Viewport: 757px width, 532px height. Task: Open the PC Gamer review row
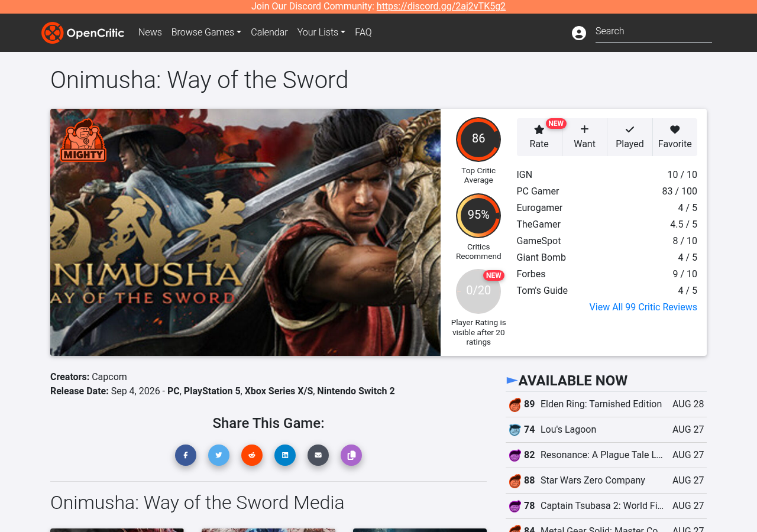coord(607,192)
